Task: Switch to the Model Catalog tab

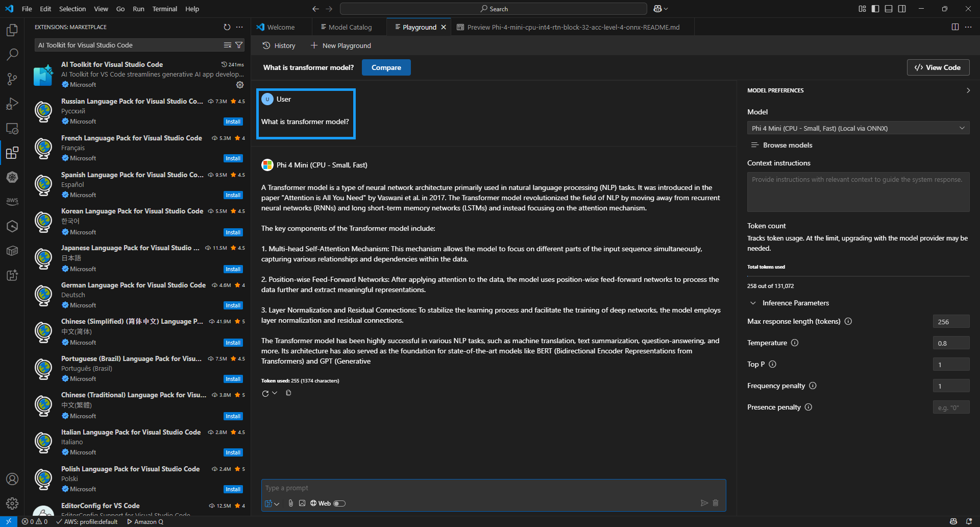Action: point(350,27)
